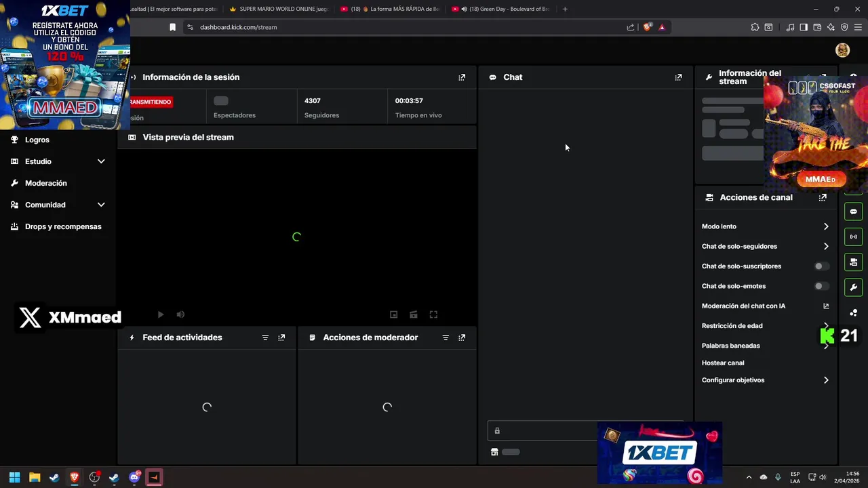The width and height of the screenshot is (868, 488).
Task: Pop out the Información de la sesión panel
Action: 462,77
